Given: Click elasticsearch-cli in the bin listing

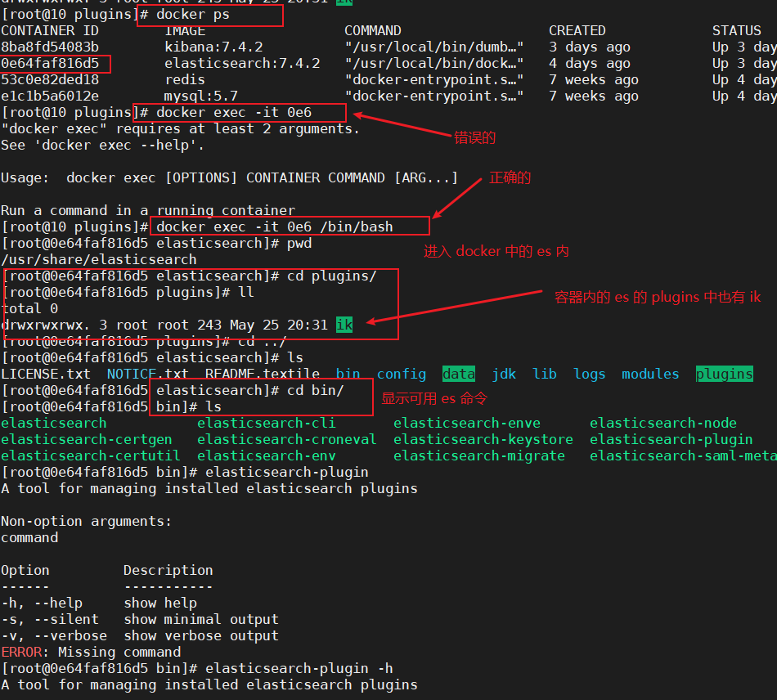Looking at the screenshot, I should 267,423.
